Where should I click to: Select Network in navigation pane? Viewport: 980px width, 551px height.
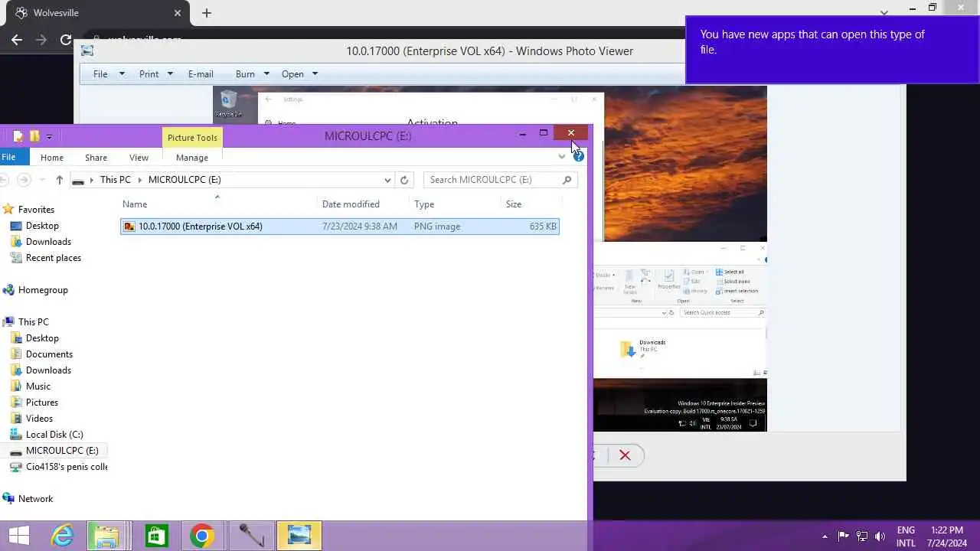35,499
